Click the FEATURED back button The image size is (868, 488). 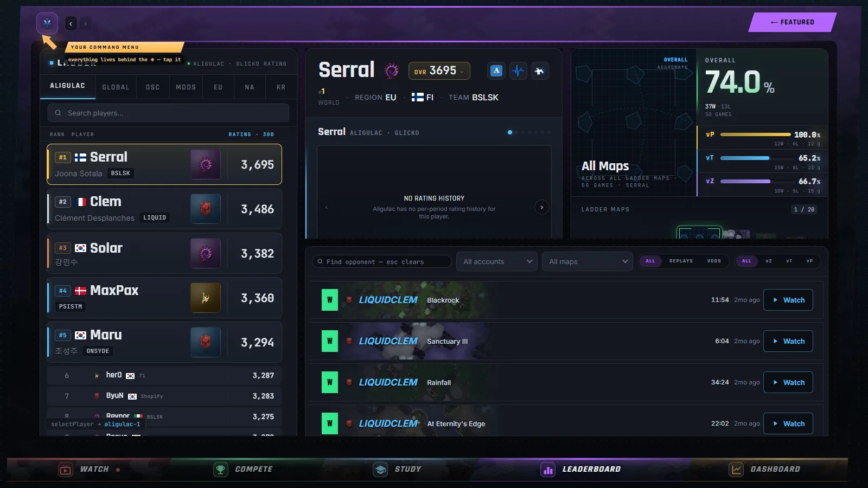click(x=792, y=22)
